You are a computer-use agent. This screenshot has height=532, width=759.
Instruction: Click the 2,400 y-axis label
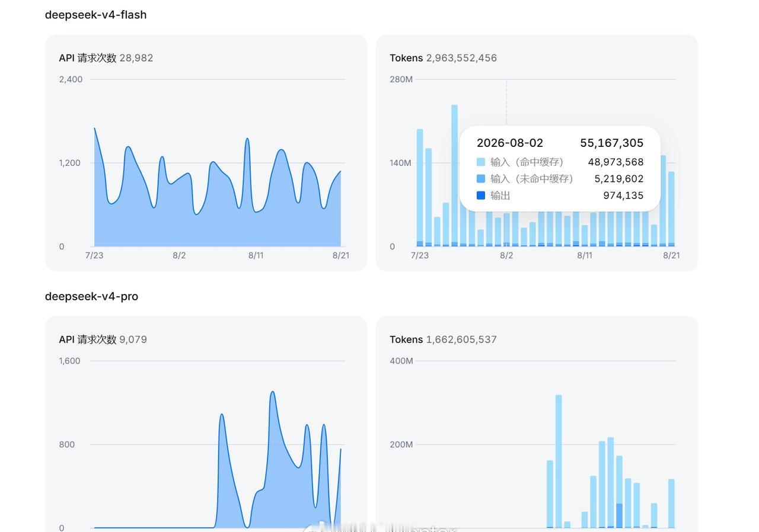coord(71,79)
